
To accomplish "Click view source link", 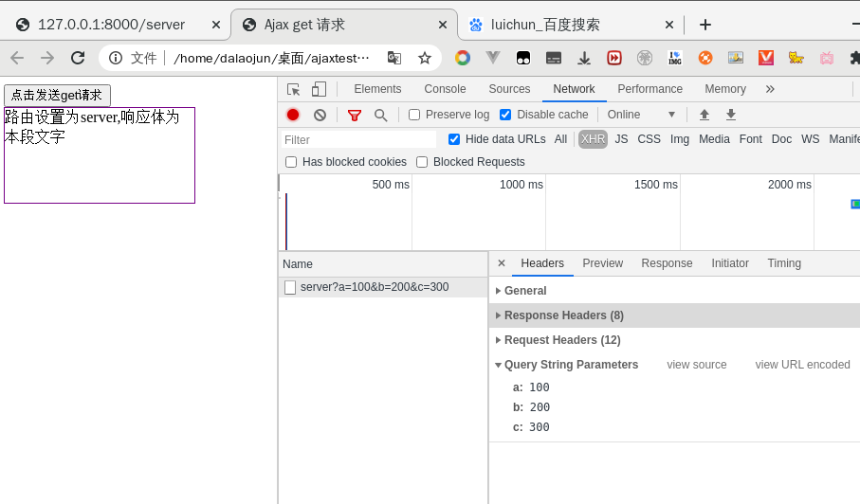I will click(697, 365).
